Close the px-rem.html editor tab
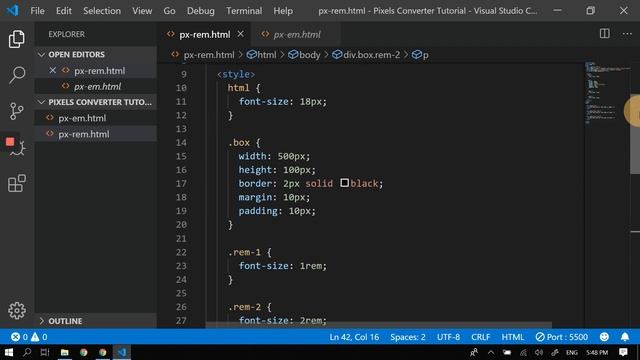 (240, 34)
